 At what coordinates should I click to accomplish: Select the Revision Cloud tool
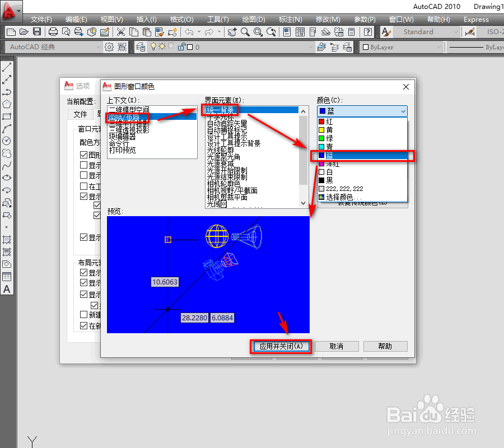(x=7, y=153)
